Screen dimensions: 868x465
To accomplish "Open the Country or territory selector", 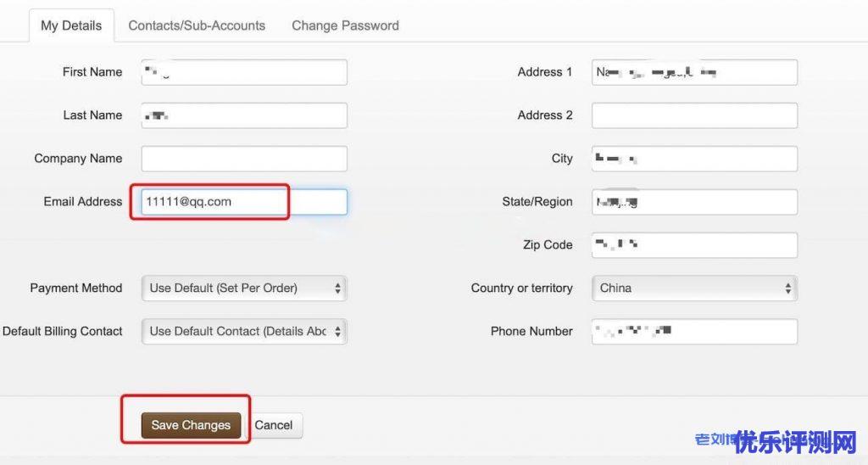I will (x=695, y=289).
